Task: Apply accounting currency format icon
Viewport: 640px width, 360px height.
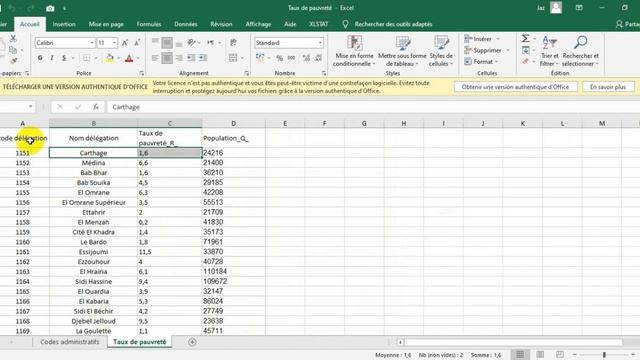Action: (260, 58)
